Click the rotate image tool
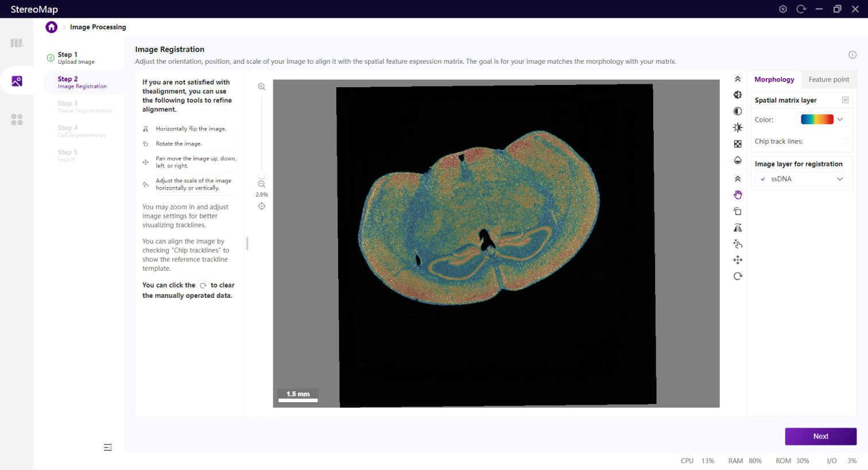The height and width of the screenshot is (470, 868). 738,212
